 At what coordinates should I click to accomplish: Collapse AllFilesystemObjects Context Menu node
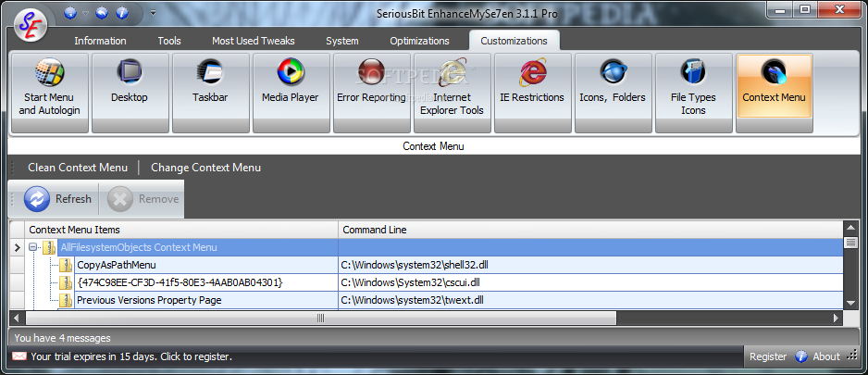33,247
